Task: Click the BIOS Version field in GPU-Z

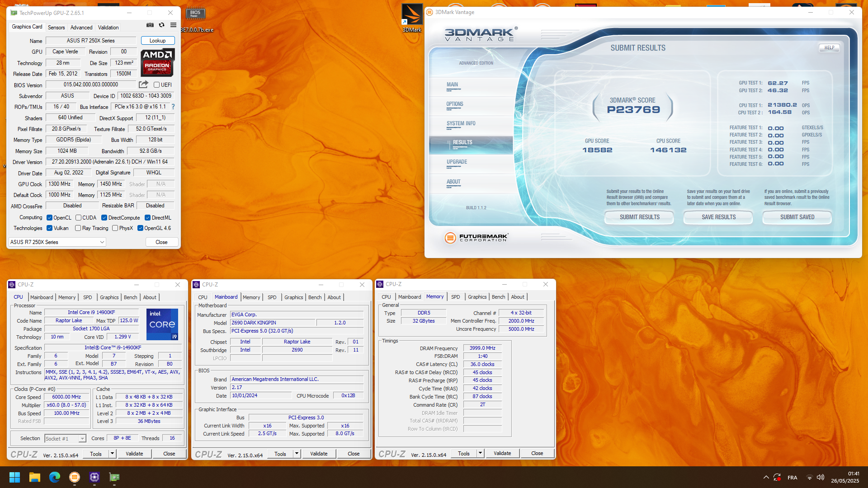Action: pos(90,85)
